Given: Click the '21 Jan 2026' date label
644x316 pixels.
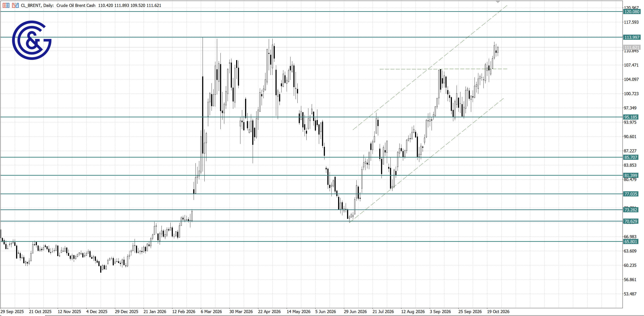Looking at the screenshot, I should (x=155, y=312).
